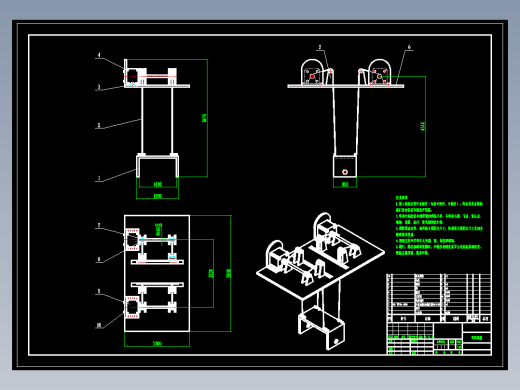
Task: Select the front view overall height dimension text
Action: pyautogui.click(x=204, y=118)
